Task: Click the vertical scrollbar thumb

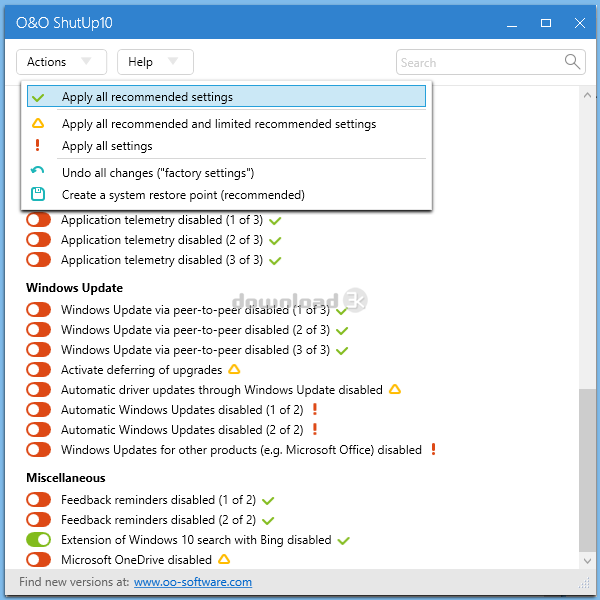Action: [588, 470]
